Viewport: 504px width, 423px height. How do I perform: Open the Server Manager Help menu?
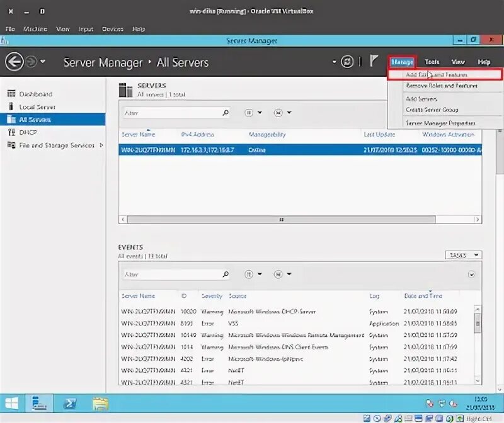click(x=484, y=62)
